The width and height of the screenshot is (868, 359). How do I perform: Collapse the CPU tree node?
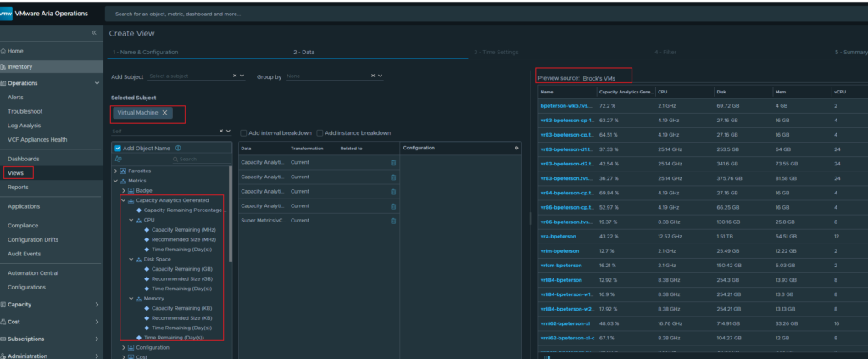(x=131, y=220)
